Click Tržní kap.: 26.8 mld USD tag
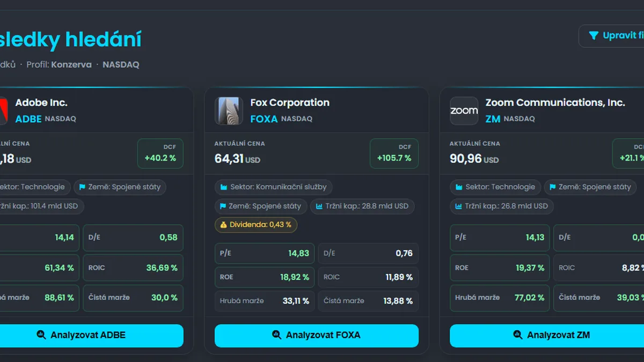 coord(502,206)
